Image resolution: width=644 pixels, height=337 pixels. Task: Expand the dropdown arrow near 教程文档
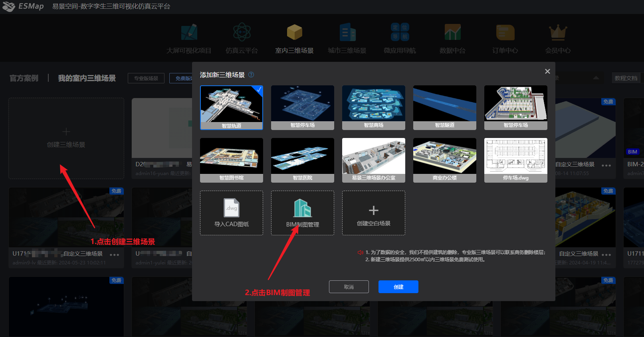click(x=596, y=78)
